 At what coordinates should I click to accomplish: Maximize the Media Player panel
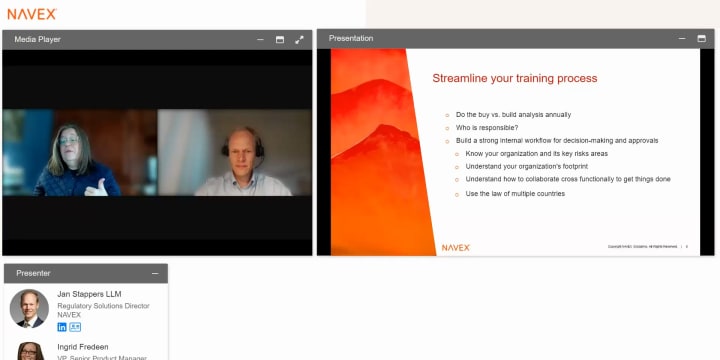pos(280,40)
